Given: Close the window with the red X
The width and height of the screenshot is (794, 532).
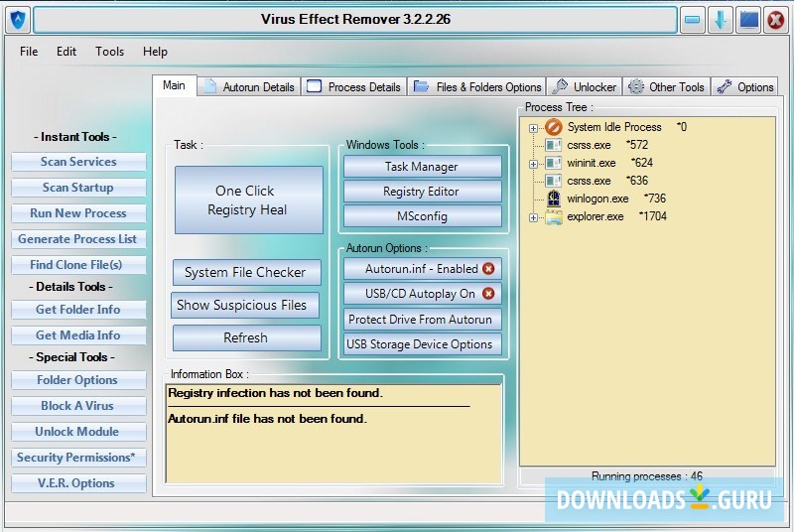Looking at the screenshot, I should pyautogui.click(x=775, y=20).
